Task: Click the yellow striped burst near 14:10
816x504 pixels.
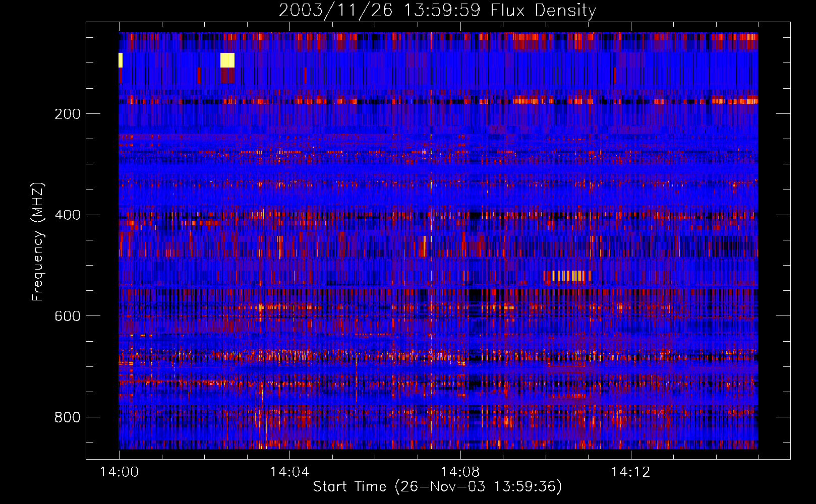Action: [567, 276]
